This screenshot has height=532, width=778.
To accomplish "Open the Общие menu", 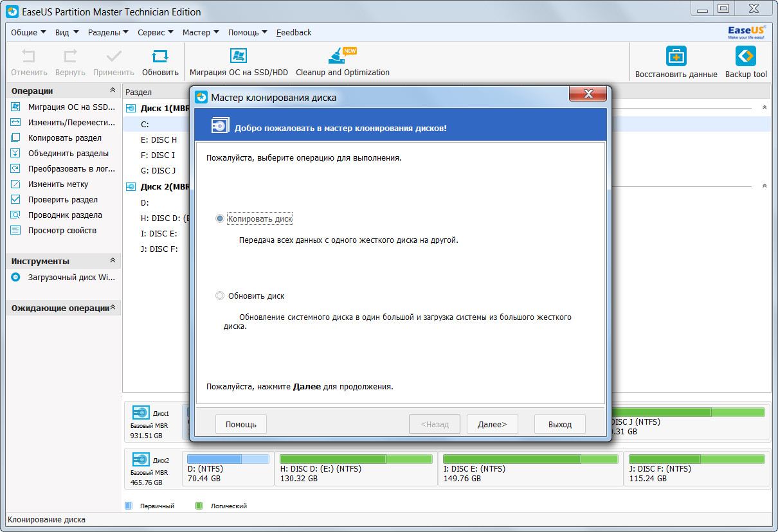I will (x=29, y=32).
